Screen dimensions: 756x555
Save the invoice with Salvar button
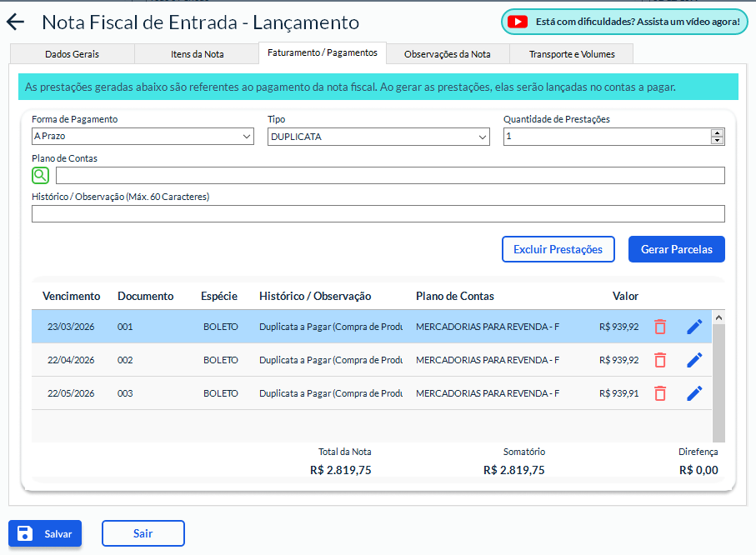pyautogui.click(x=45, y=534)
